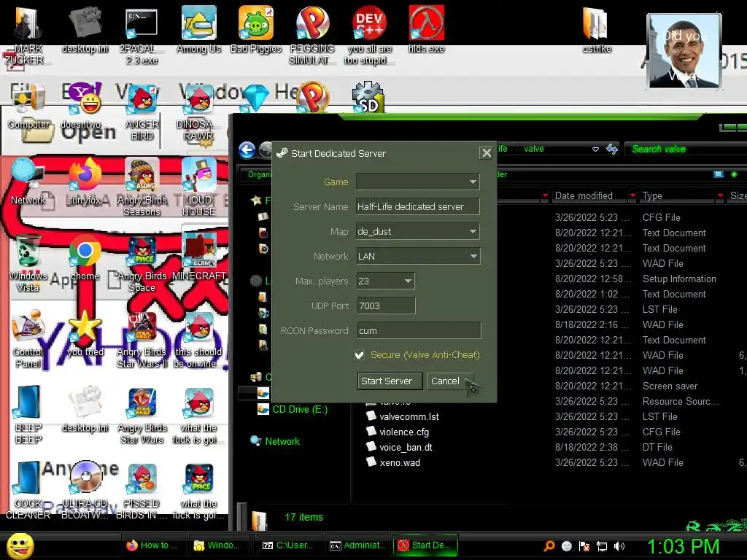This screenshot has width=747, height=560.
Task: Click the 1:03 PM taskbar clock
Action: tap(683, 546)
